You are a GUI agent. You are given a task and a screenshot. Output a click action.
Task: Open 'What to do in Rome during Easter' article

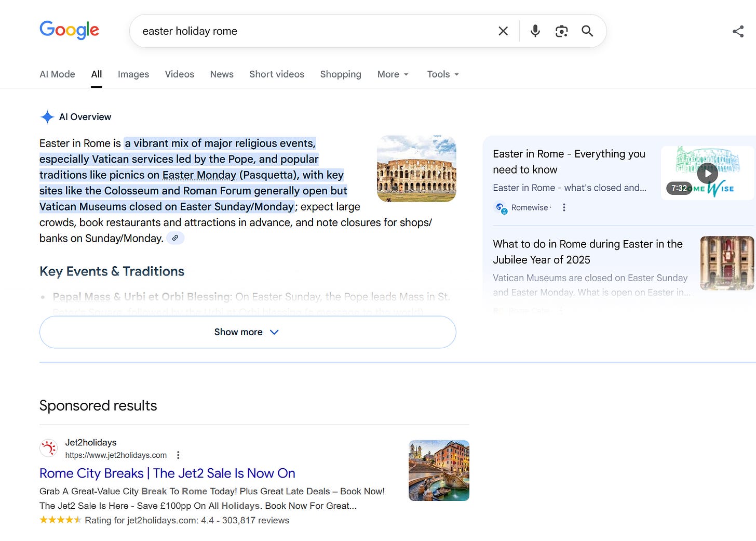pos(588,252)
